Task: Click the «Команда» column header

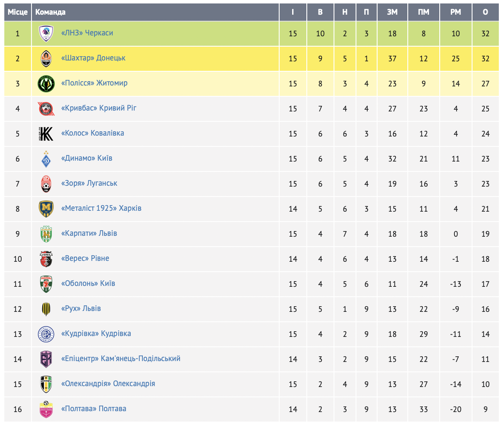Action: coord(50,12)
